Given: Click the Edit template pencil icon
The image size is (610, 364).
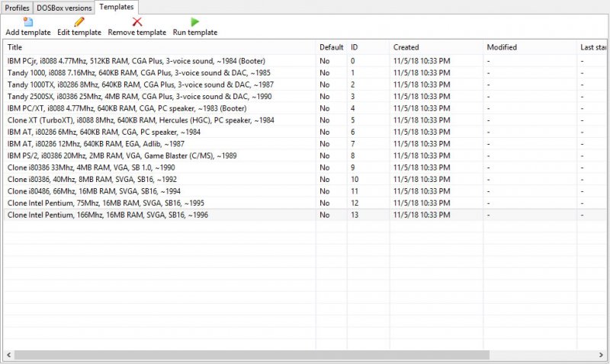Looking at the screenshot, I should [x=79, y=22].
